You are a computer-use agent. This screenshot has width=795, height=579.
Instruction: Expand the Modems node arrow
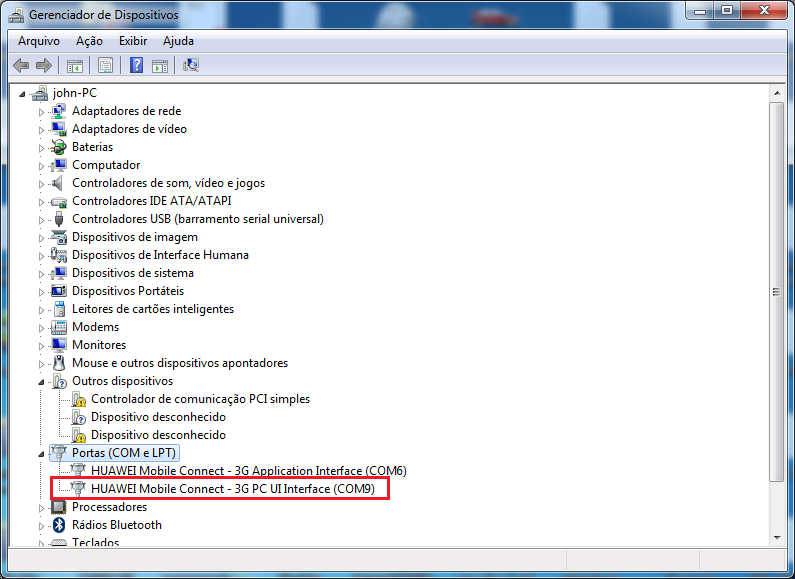(42, 328)
